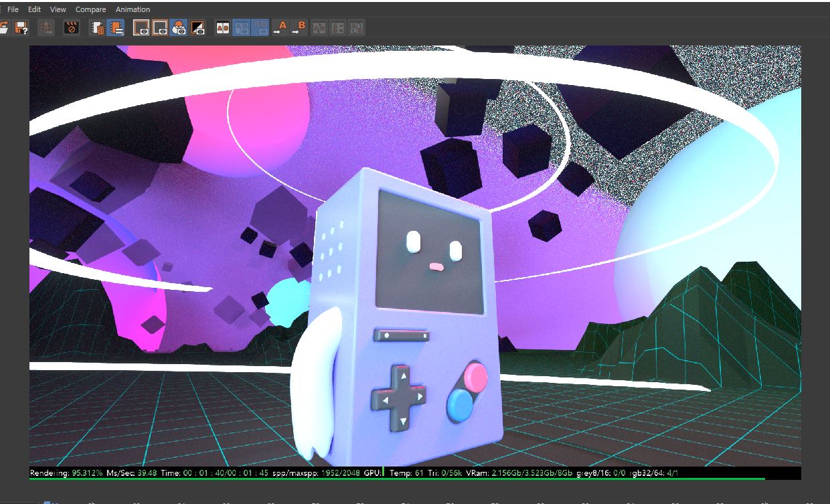Toggle the RGB channels view icon

179,28
